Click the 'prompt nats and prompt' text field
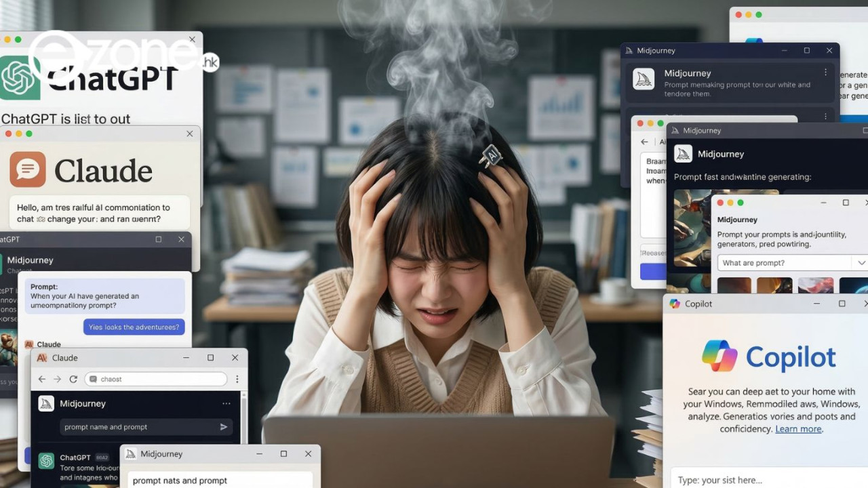 [180, 479]
